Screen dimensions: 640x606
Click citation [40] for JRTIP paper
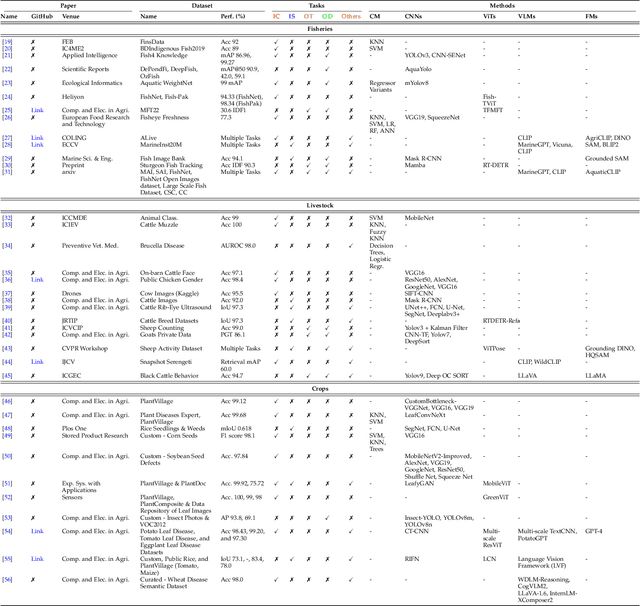(7, 321)
